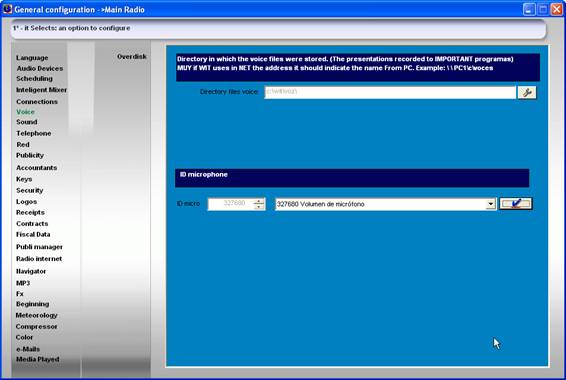The width and height of the screenshot is (566, 380).
Task: Open the Connections option
Action: tap(37, 102)
